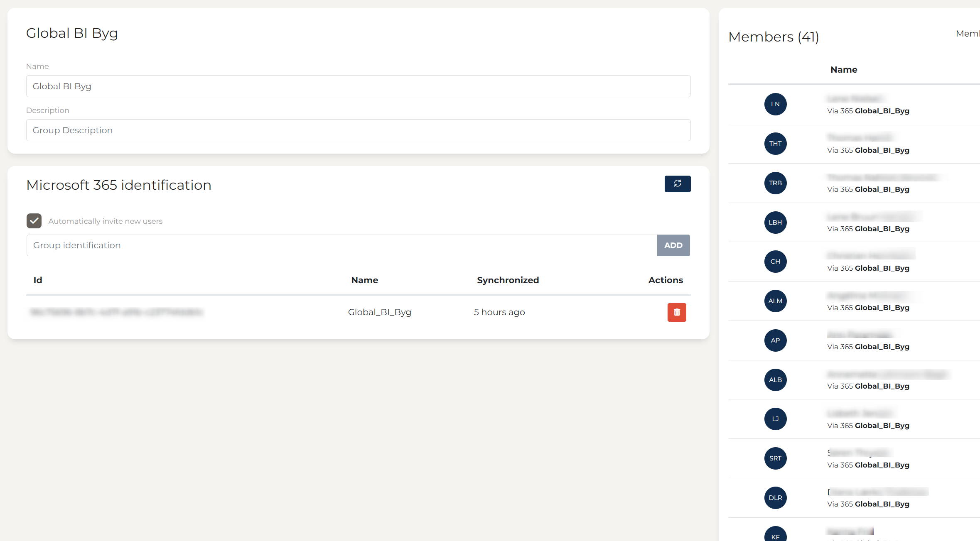Image resolution: width=980 pixels, height=541 pixels.
Task: Open the TRB member avatar
Action: [x=775, y=183]
